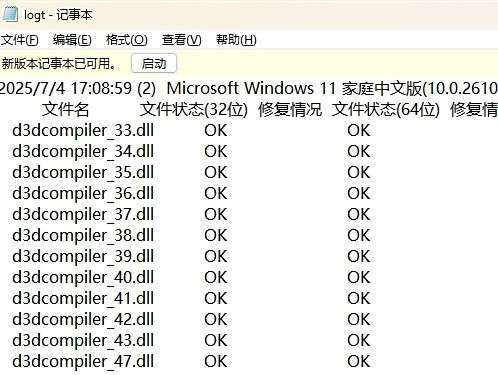498x375 pixels.
Task: Click the 文件状态(64位) header text
Action: pos(386,109)
